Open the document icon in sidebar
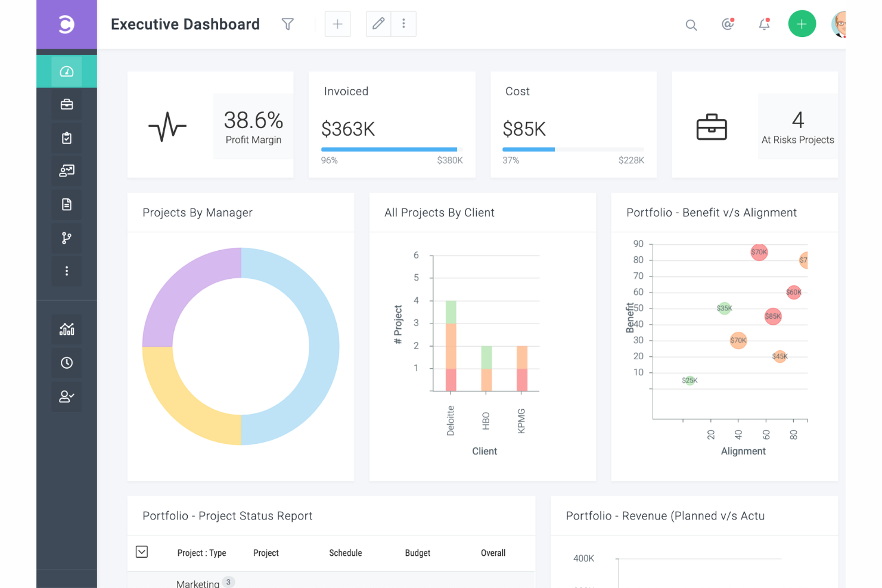This screenshot has width=882, height=588. pos(67,205)
